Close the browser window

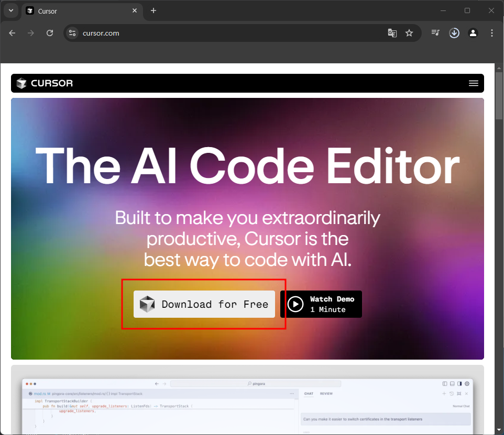pos(491,10)
